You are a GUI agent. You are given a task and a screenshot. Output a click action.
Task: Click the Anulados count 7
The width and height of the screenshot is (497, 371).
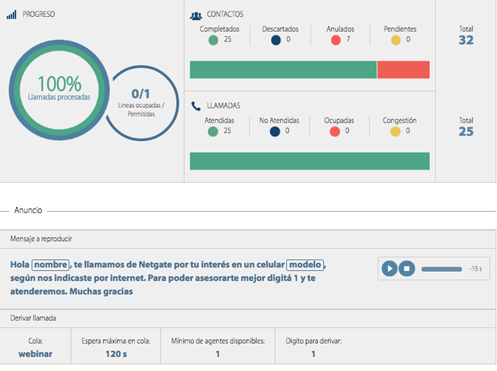[348, 39]
